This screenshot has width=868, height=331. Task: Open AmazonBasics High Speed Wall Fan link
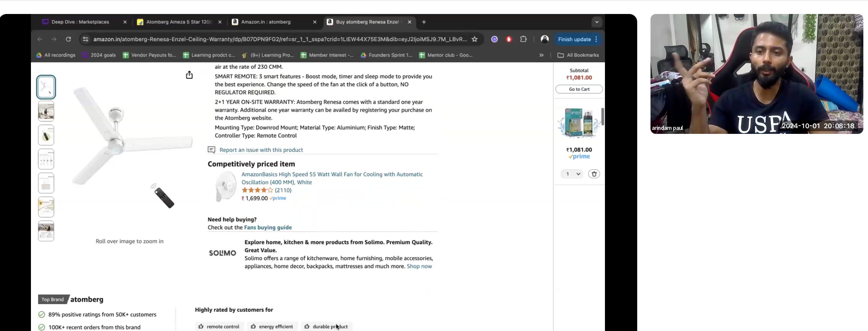pos(332,178)
